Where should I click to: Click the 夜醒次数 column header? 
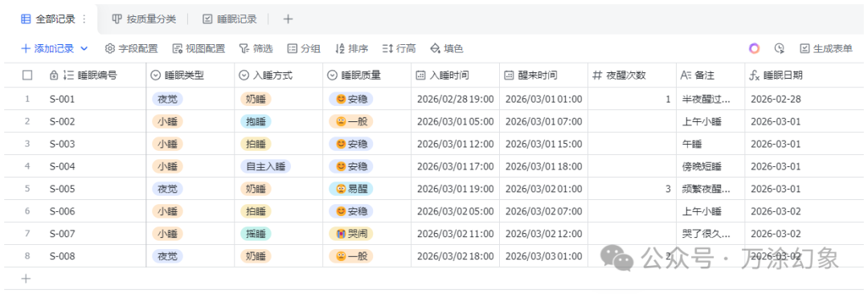[633, 76]
